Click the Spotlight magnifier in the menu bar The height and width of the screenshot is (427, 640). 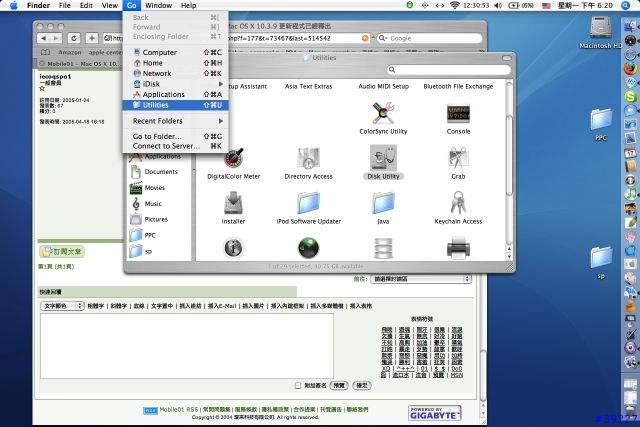626,5
